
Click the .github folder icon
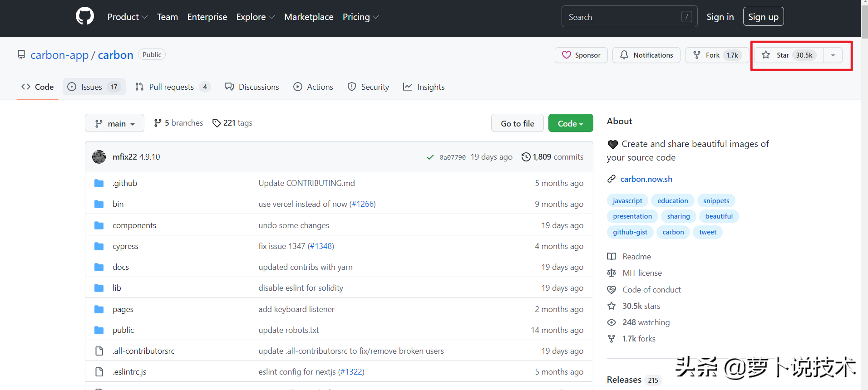point(99,183)
